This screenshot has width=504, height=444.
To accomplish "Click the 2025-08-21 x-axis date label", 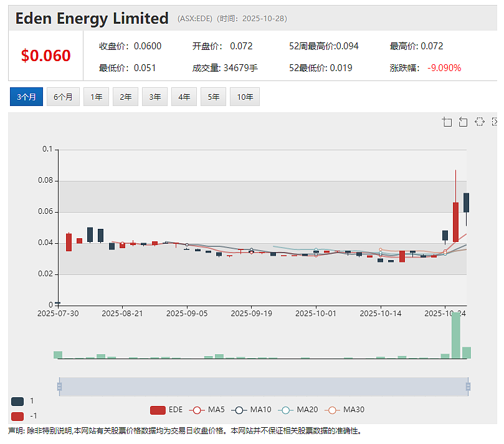I will [x=123, y=314].
